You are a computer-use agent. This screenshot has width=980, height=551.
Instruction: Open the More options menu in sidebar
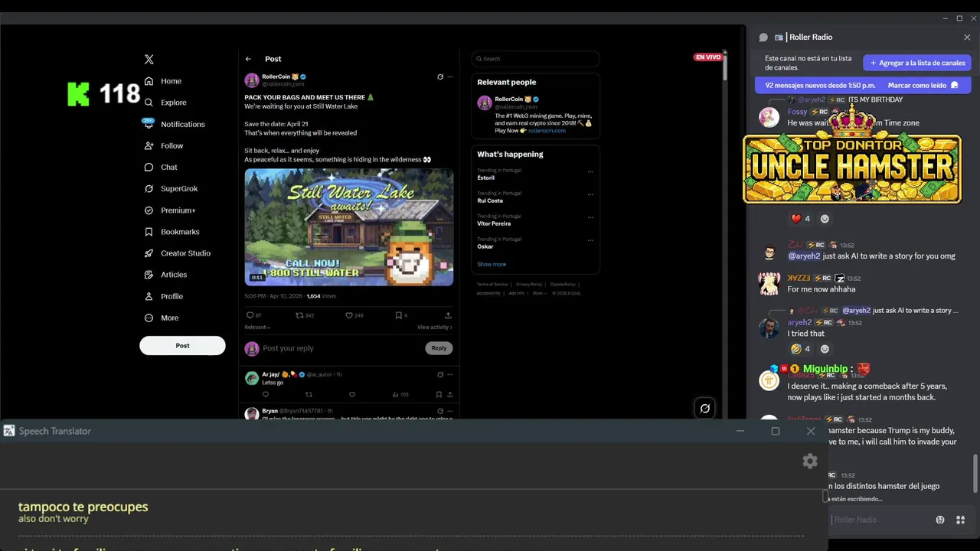(162, 318)
